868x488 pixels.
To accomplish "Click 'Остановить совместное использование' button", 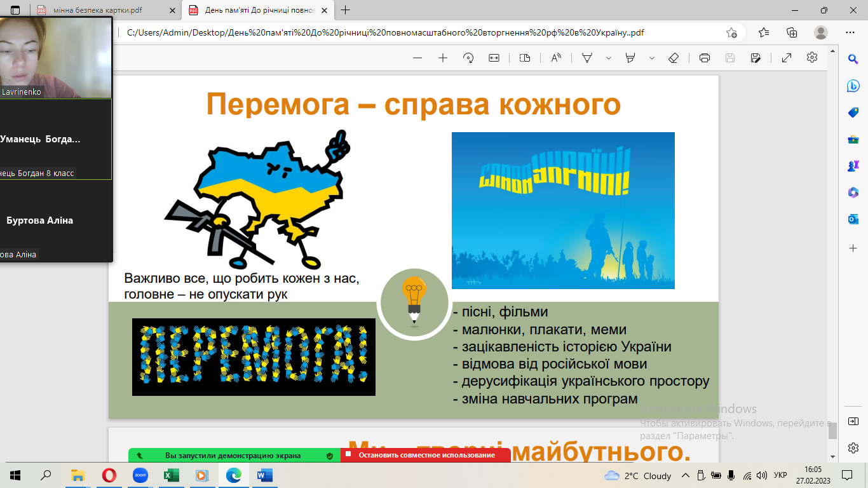I will click(426, 455).
